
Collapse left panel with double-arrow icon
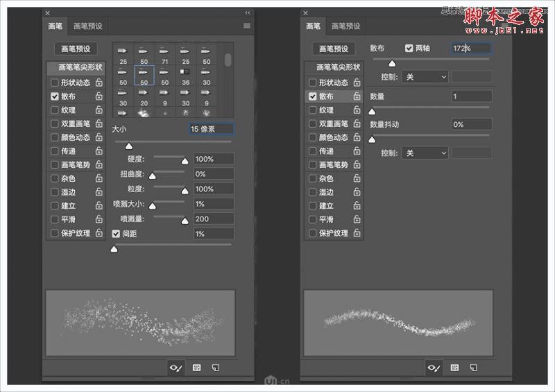(248, 12)
